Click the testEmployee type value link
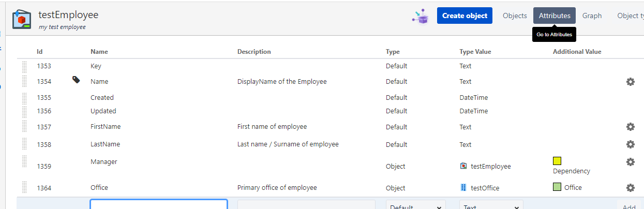This screenshot has height=209, width=644. 490,166
